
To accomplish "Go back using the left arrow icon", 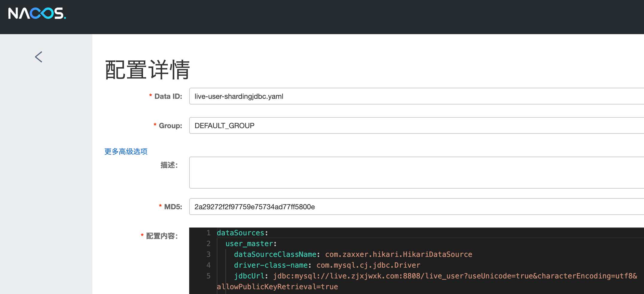I will coord(39,57).
